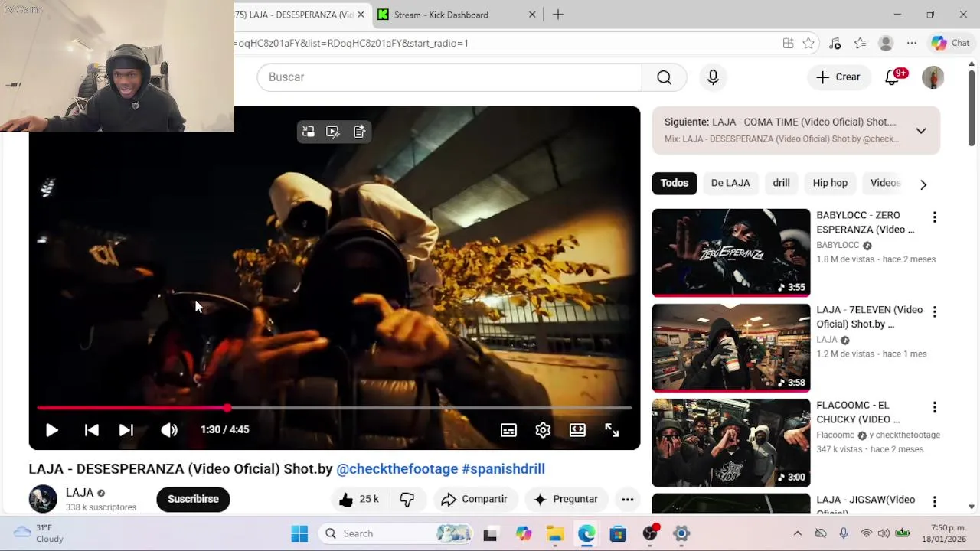Seek on the red video progress bar
The image size is (980, 551).
tap(335, 408)
